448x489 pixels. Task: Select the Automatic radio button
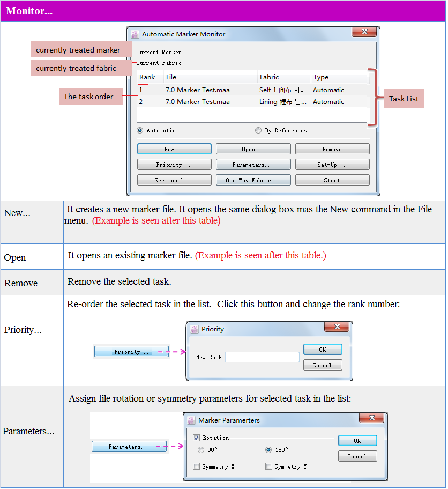pos(140,130)
